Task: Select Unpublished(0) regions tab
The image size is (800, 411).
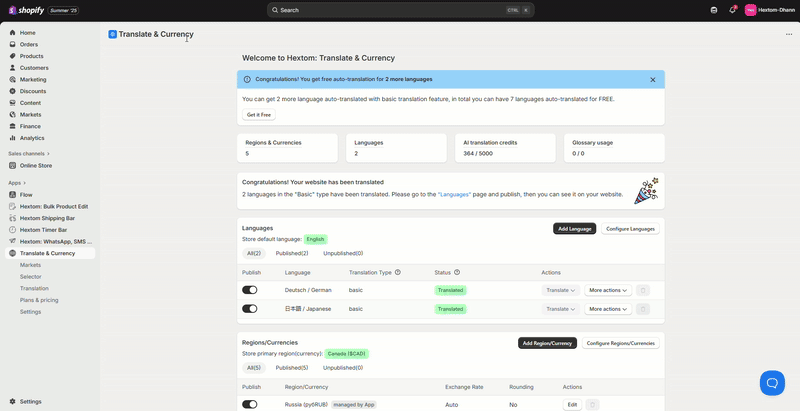Action: (343, 368)
